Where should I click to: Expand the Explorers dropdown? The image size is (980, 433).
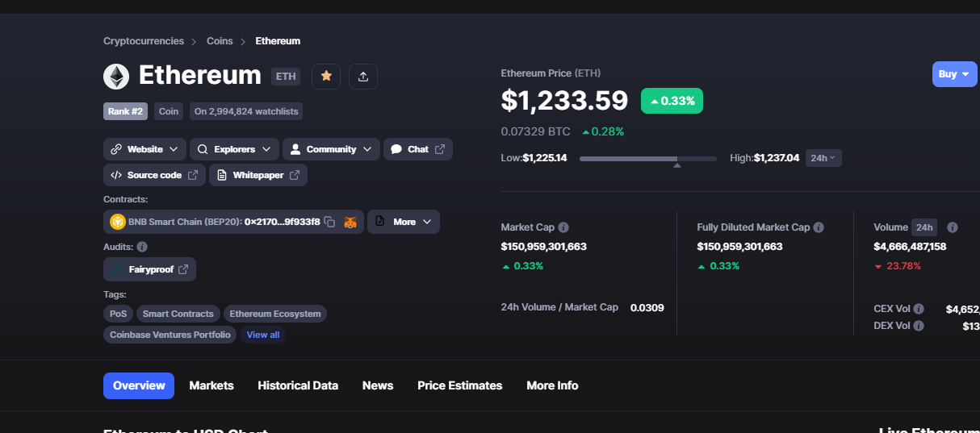tap(235, 149)
